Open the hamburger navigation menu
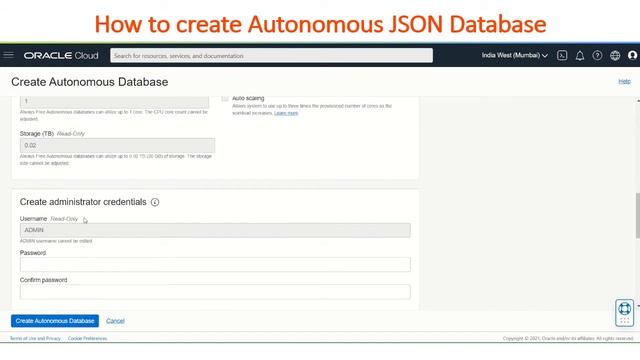 (9, 55)
